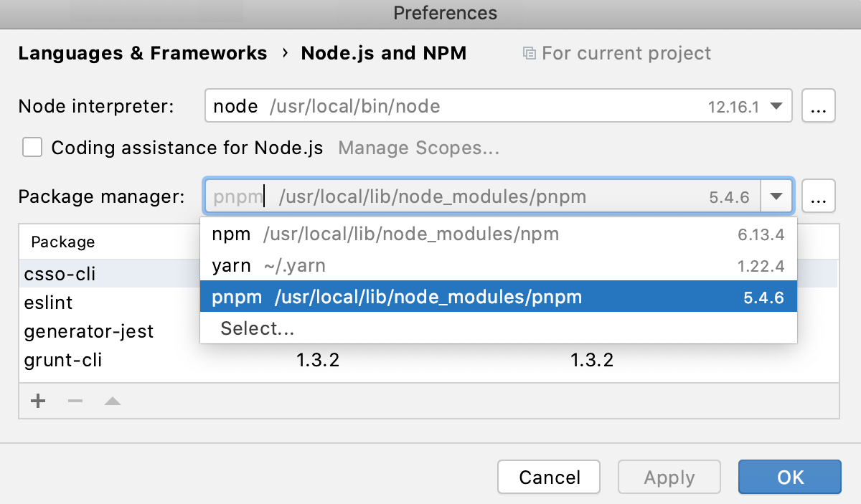Open the Package manager browse ellipsis button
Screen dimensions: 861x504
[x=819, y=196]
